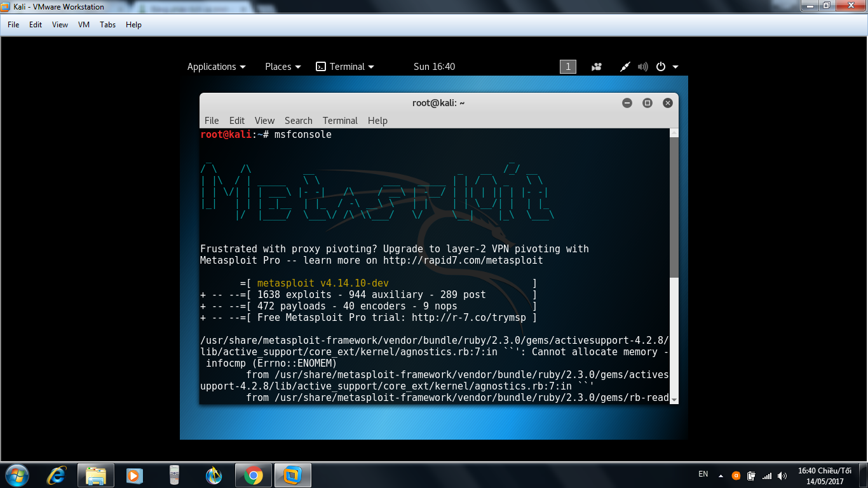868x488 pixels.
Task: Expand the Places dropdown menu
Action: 283,67
